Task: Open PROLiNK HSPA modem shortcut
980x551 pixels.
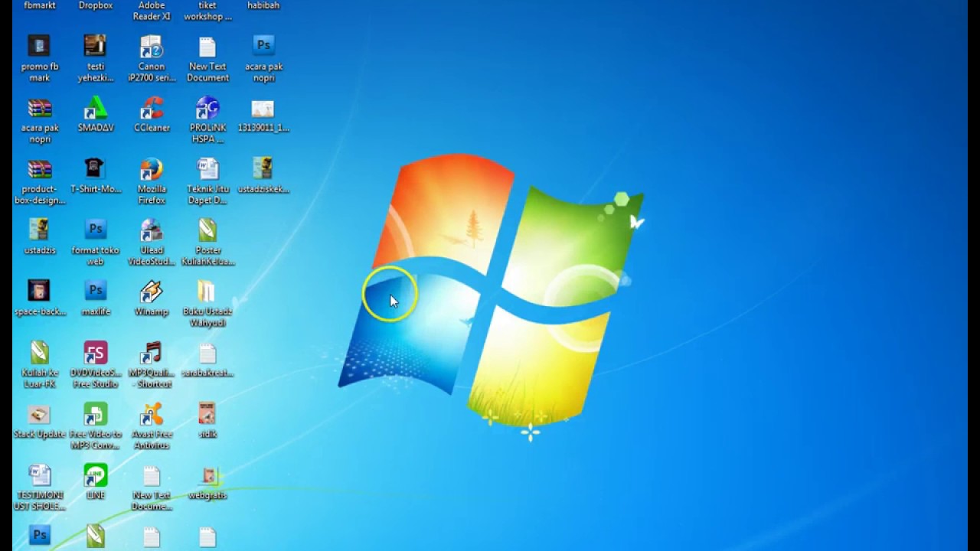Action: (x=207, y=107)
